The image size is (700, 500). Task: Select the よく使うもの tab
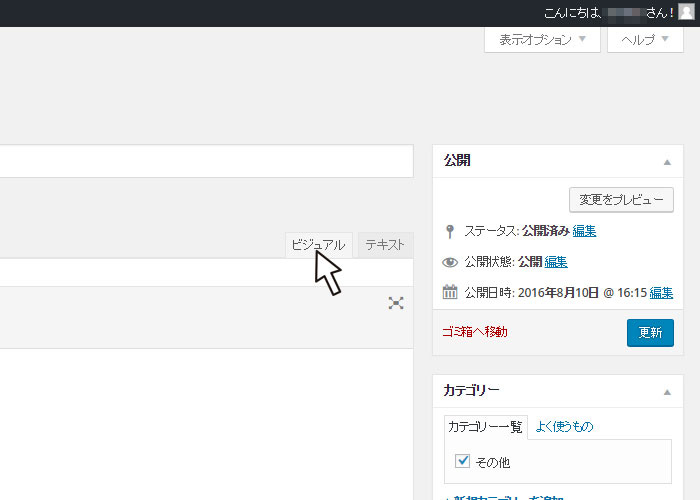(564, 427)
